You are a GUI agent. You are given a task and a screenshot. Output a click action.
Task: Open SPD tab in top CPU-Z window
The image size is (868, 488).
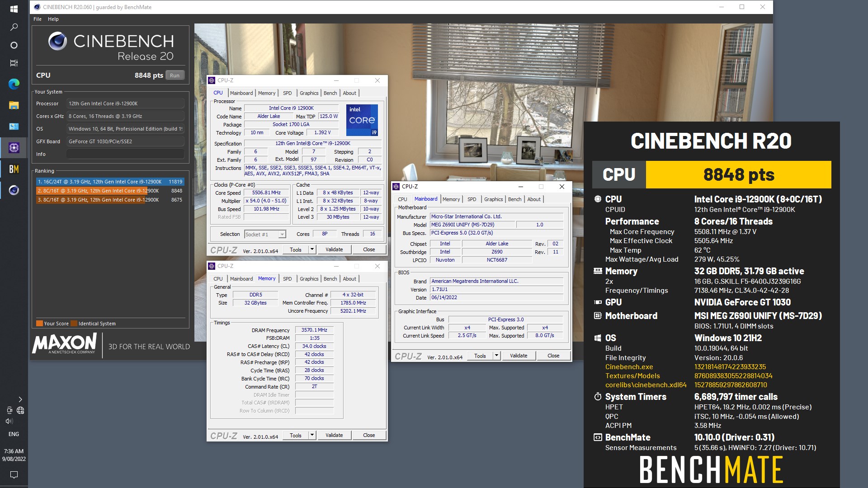[x=288, y=93]
